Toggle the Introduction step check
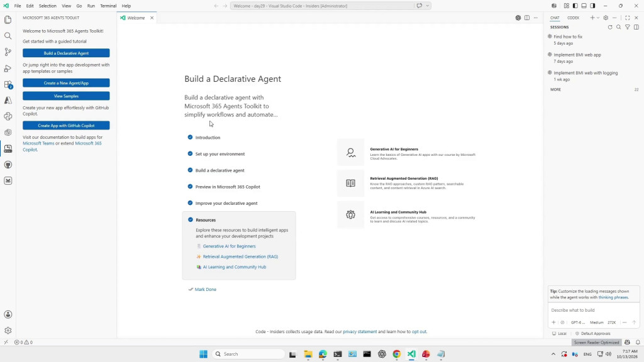The height and width of the screenshot is (362, 644). click(x=190, y=137)
